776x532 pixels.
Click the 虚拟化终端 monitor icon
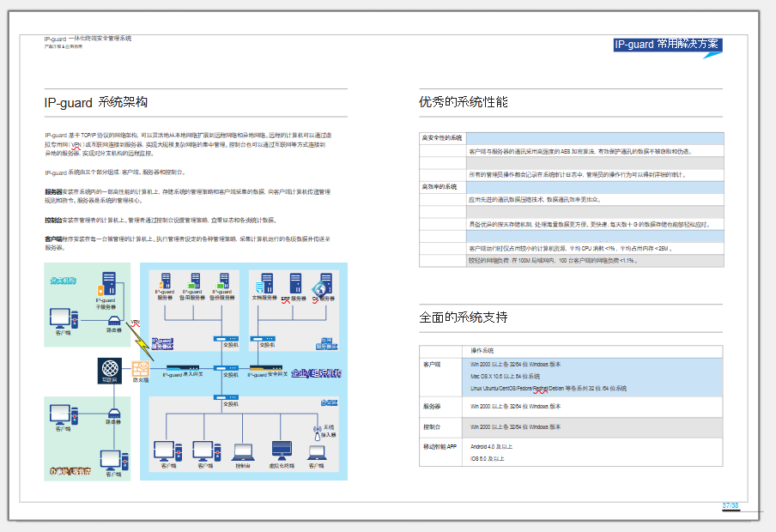pyautogui.click(x=282, y=450)
